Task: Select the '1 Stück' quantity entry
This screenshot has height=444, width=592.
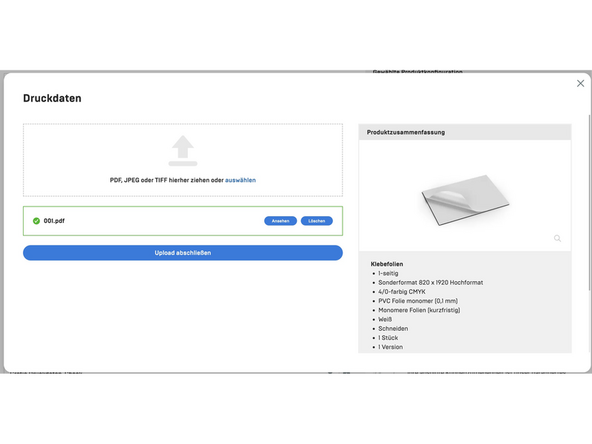Action: [x=388, y=338]
